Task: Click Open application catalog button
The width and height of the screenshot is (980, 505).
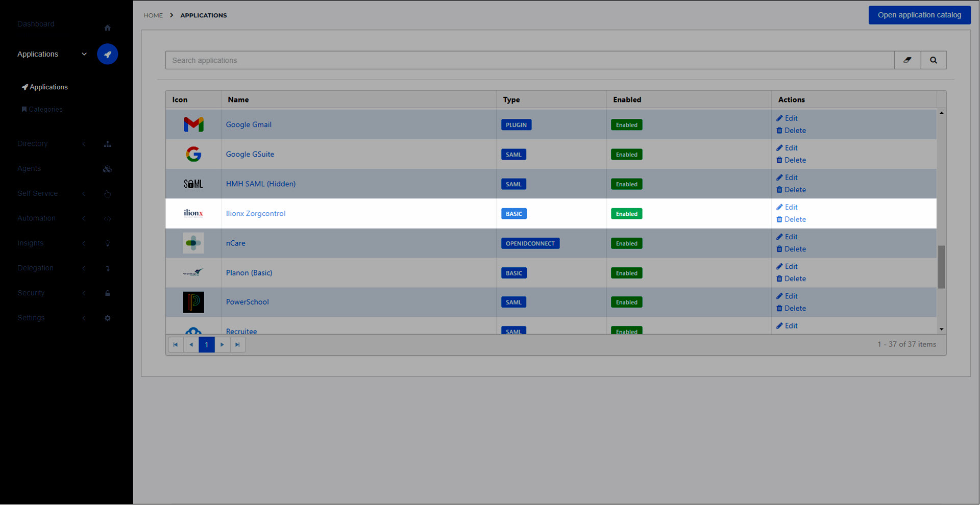Action: 919,15
